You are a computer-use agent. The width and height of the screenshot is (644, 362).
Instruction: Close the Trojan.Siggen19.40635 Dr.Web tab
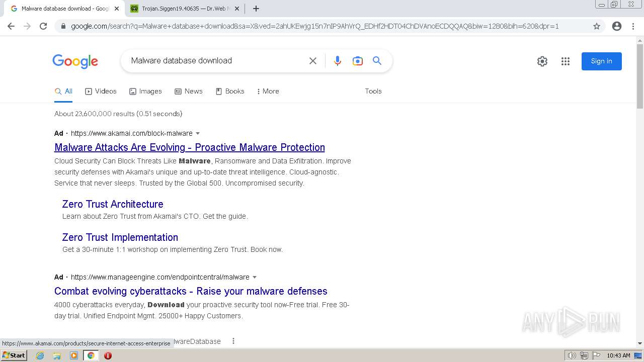(x=237, y=9)
